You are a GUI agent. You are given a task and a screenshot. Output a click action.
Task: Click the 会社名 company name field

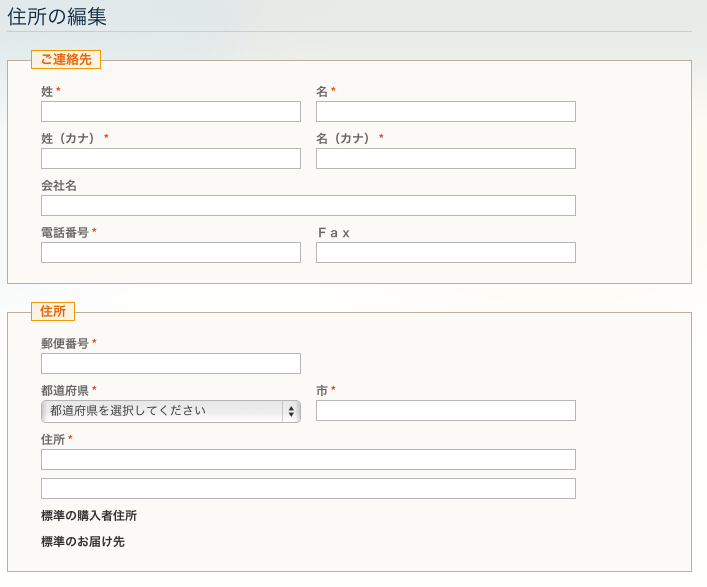(308, 206)
